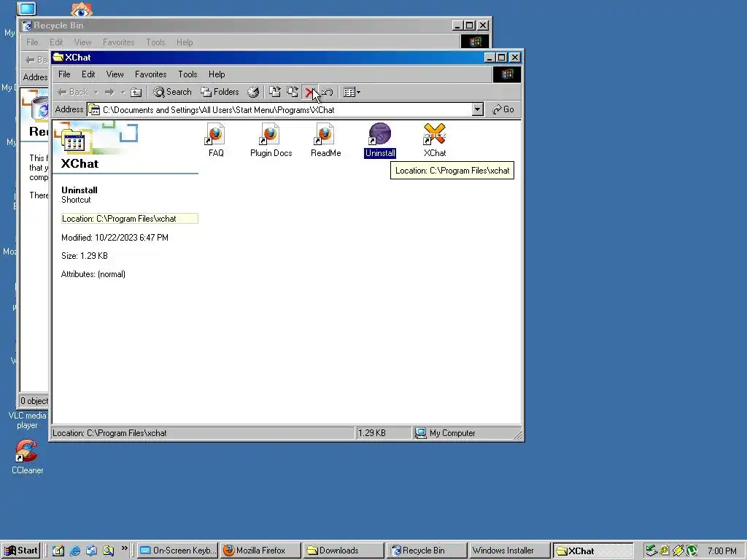Click the Size: 1.29 KB details text
Image resolution: width=747 pixels, height=560 pixels.
[85, 256]
